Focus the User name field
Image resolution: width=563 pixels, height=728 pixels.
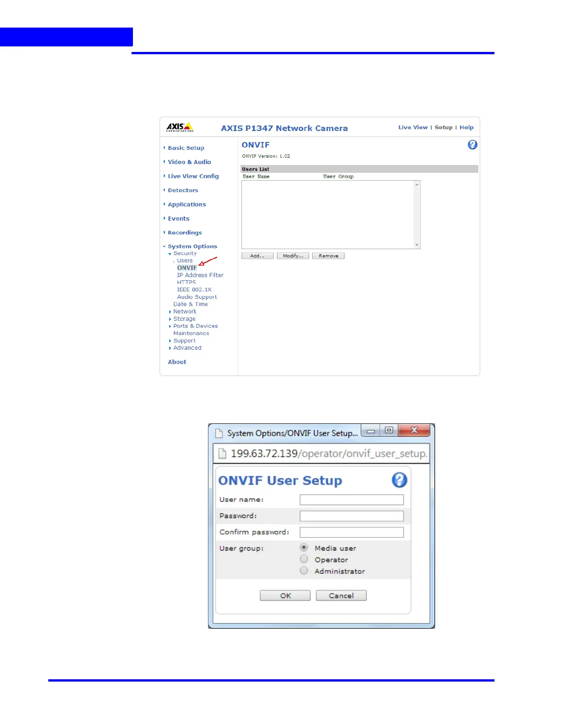(352, 500)
